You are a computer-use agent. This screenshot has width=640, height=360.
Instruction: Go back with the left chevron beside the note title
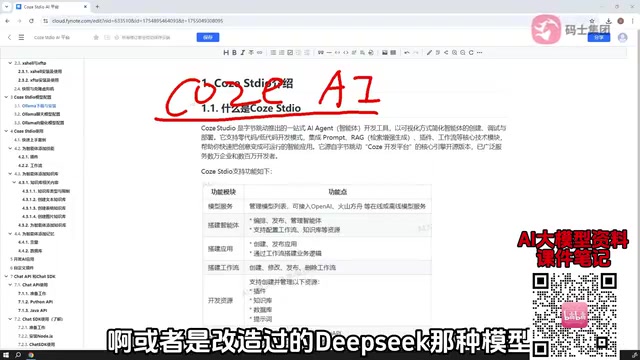click(9, 37)
